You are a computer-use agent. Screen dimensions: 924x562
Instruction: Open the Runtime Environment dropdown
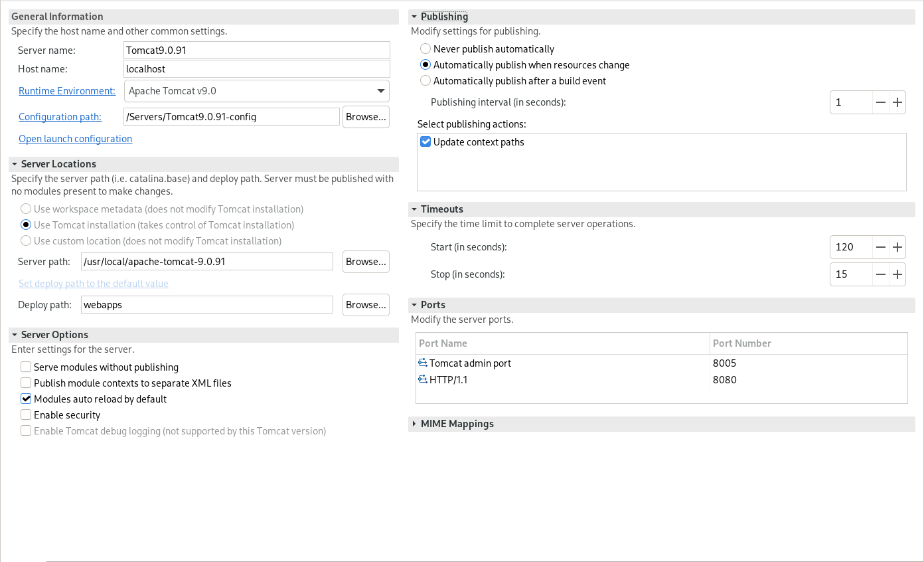[x=380, y=91]
